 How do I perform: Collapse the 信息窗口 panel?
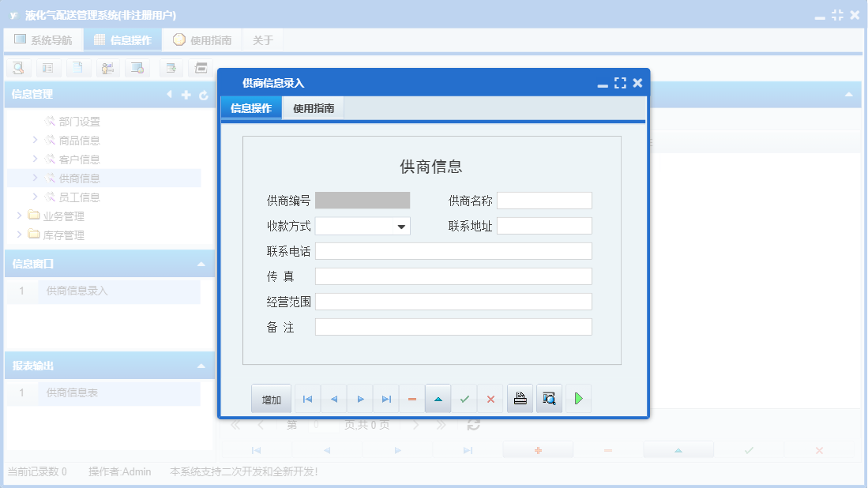point(202,264)
